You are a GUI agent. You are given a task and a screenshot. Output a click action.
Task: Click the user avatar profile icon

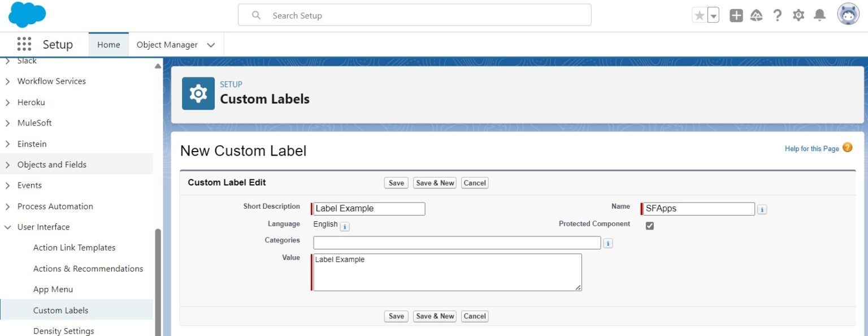click(x=848, y=15)
